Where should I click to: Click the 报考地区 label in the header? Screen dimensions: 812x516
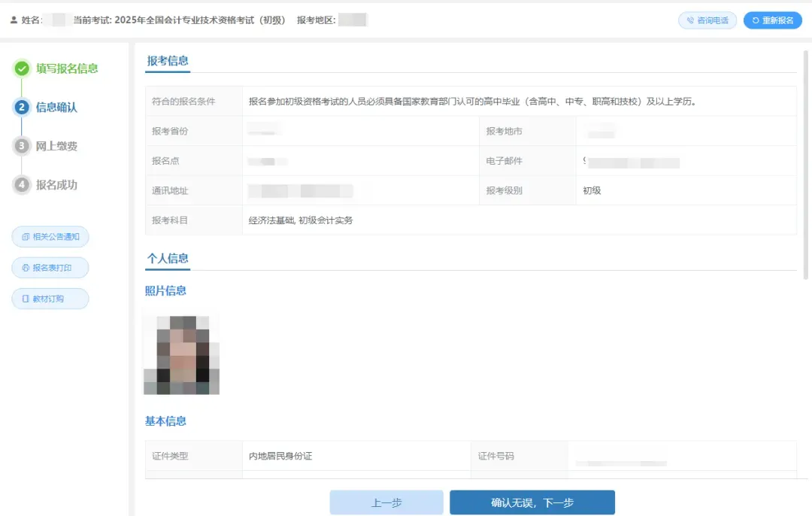317,20
